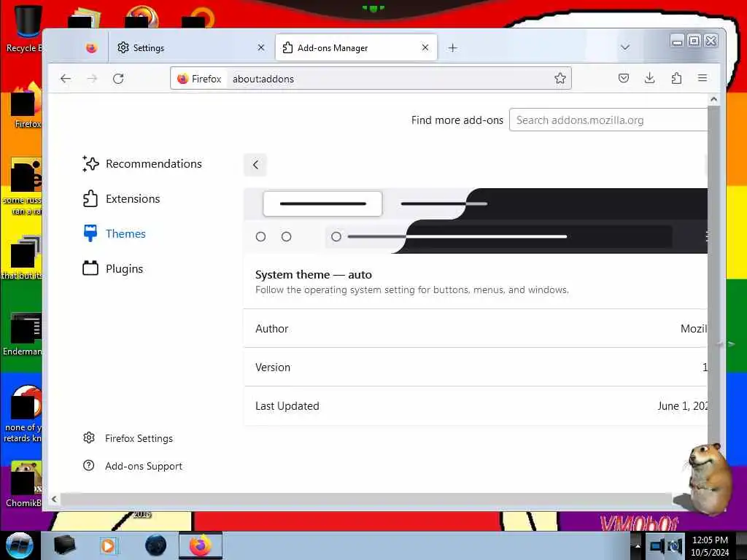Click the scroll up arrow
The height and width of the screenshot is (560, 747).
[713, 99]
